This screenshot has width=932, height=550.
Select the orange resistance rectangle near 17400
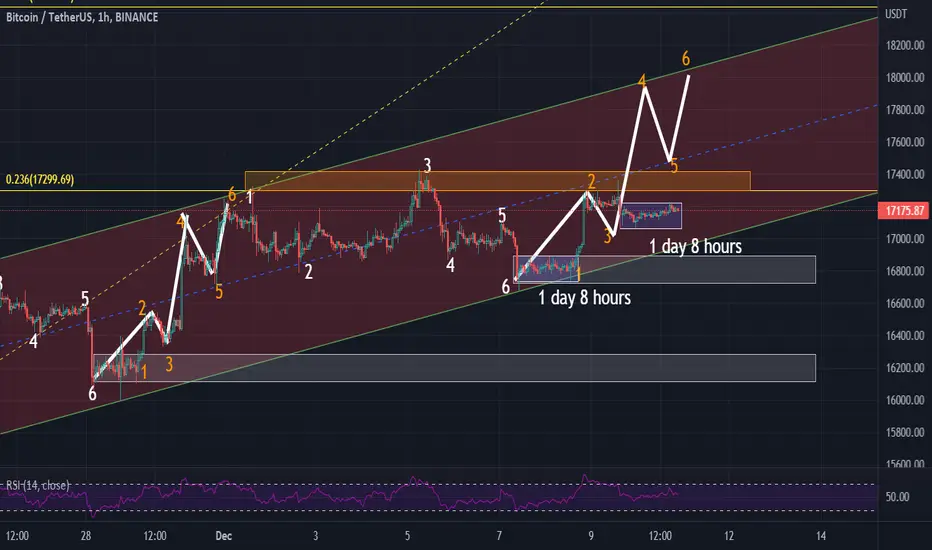point(498,181)
